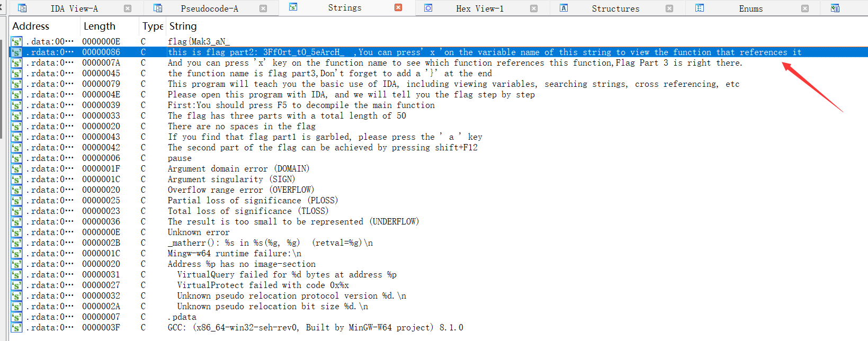Click the Type column header
868x341 pixels.
[152, 26]
